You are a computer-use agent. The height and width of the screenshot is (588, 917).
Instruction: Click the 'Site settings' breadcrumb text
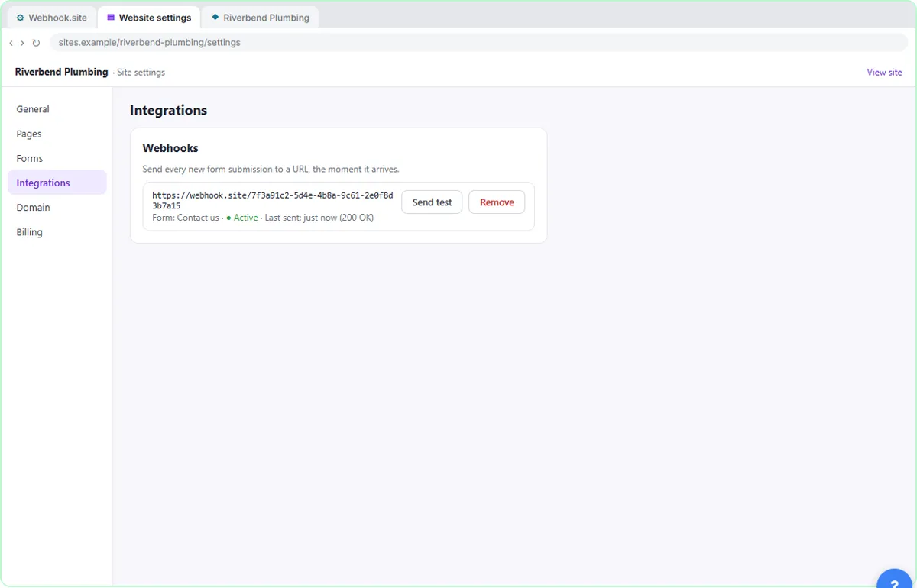click(141, 73)
